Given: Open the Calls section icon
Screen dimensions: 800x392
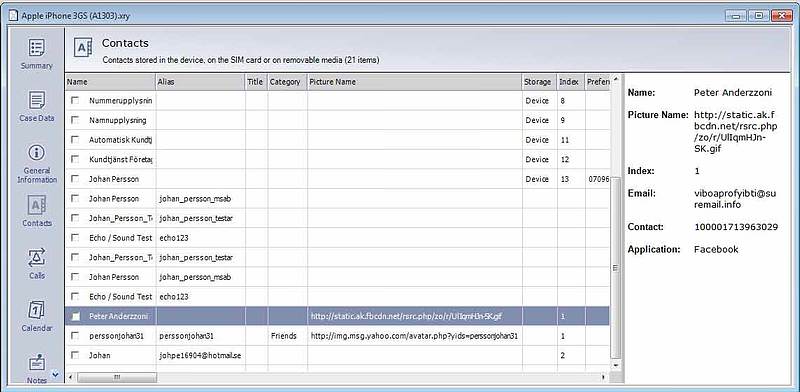Looking at the screenshot, I should point(37,258).
